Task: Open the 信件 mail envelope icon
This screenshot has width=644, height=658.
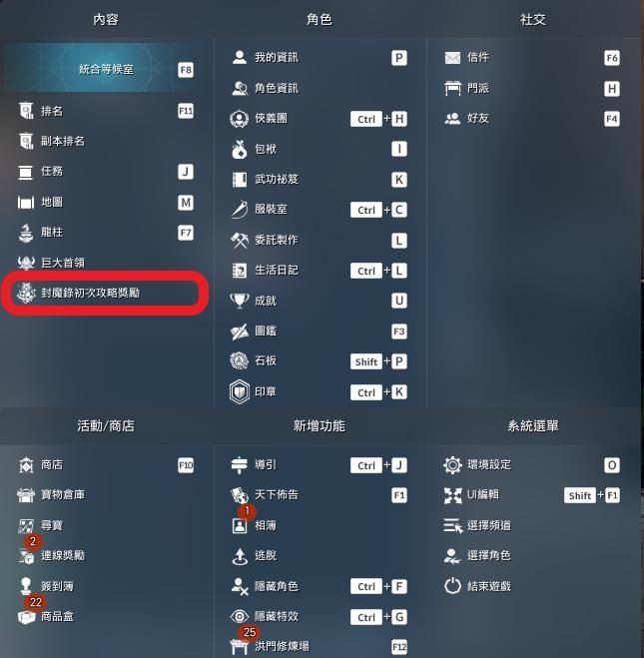Action: pyautogui.click(x=452, y=58)
